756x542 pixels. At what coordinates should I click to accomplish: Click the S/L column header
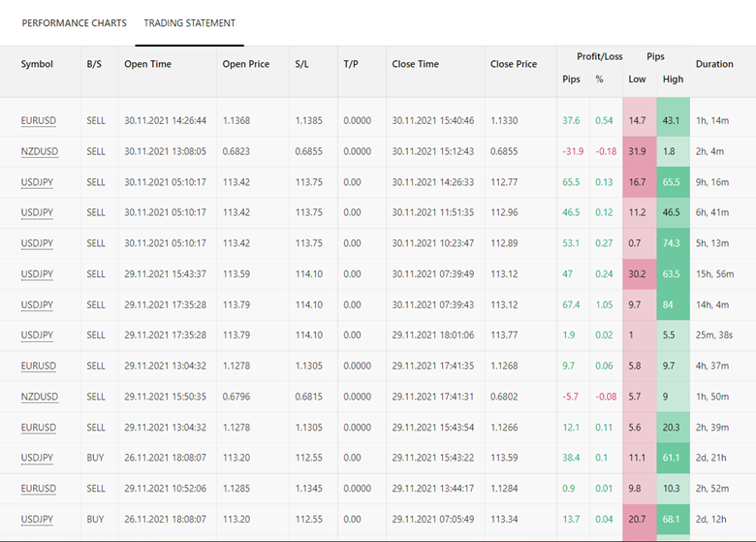pos(302,64)
